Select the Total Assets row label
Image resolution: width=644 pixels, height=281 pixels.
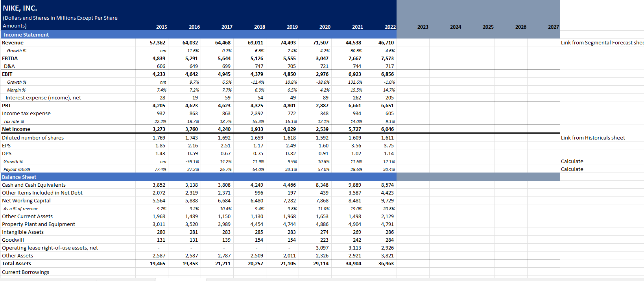17,263
